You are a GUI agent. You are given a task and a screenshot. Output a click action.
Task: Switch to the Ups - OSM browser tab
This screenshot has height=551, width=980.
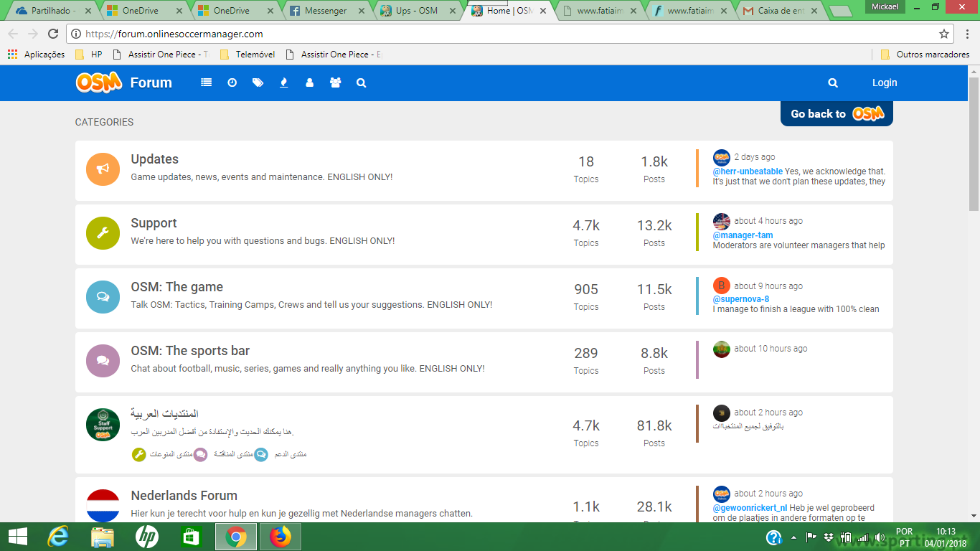coord(418,11)
